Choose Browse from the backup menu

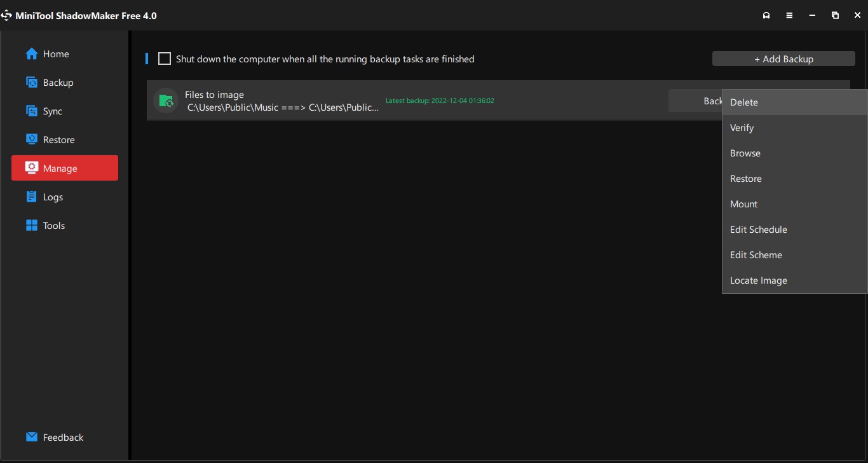coord(745,153)
